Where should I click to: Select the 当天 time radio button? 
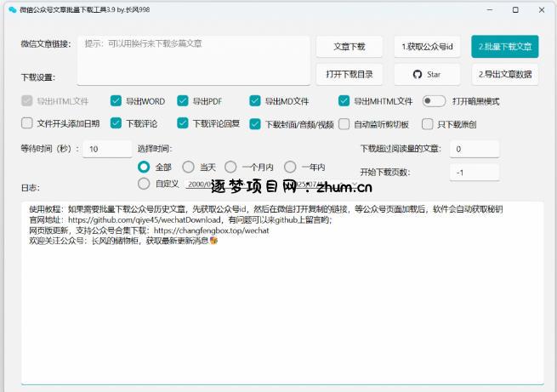tap(188, 167)
